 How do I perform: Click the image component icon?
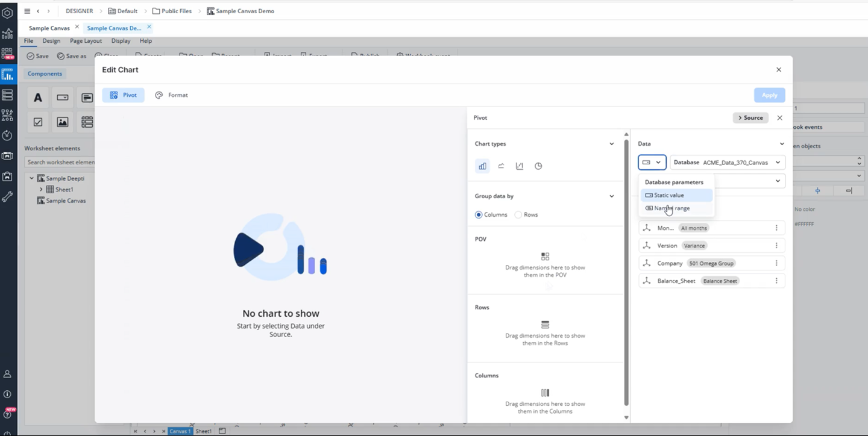pyautogui.click(x=63, y=122)
